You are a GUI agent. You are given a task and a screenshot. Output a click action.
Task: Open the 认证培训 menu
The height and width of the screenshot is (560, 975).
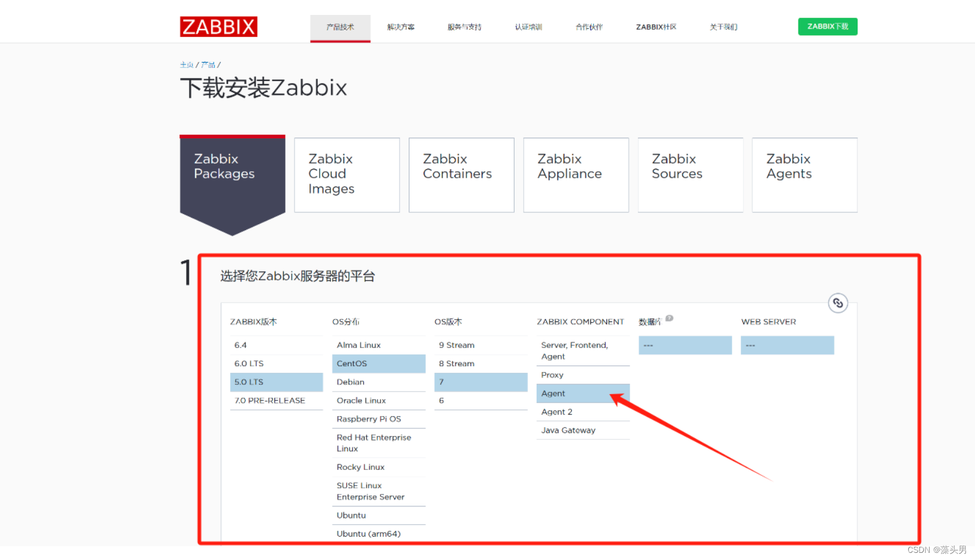(x=528, y=27)
